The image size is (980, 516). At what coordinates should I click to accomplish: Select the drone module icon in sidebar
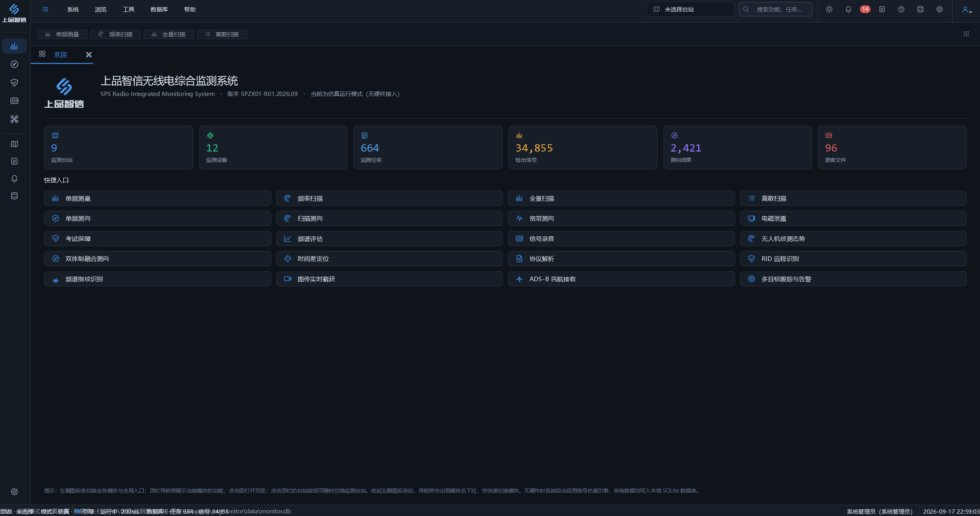point(14,119)
